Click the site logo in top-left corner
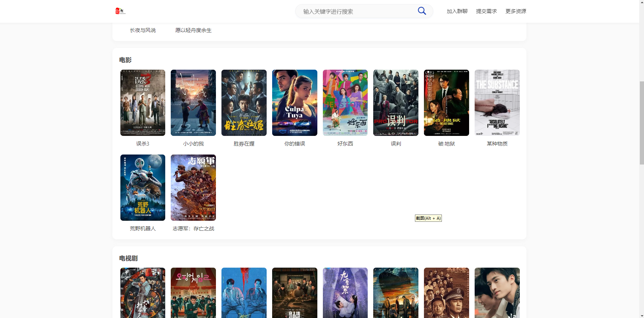This screenshot has height=318, width=644. click(120, 11)
